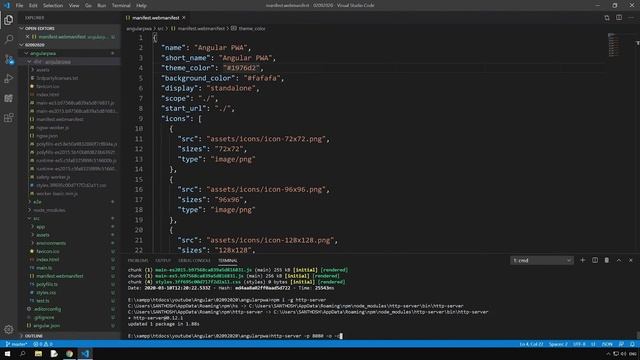Viewport: 640px width, 360px height.
Task: Open the Explorer view in activity bar
Action: click(x=9, y=20)
